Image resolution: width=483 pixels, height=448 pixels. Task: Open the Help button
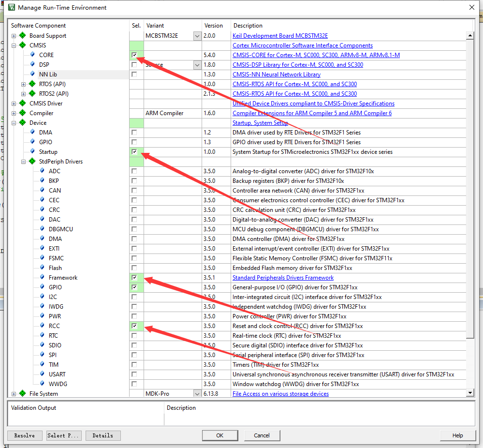457,435
